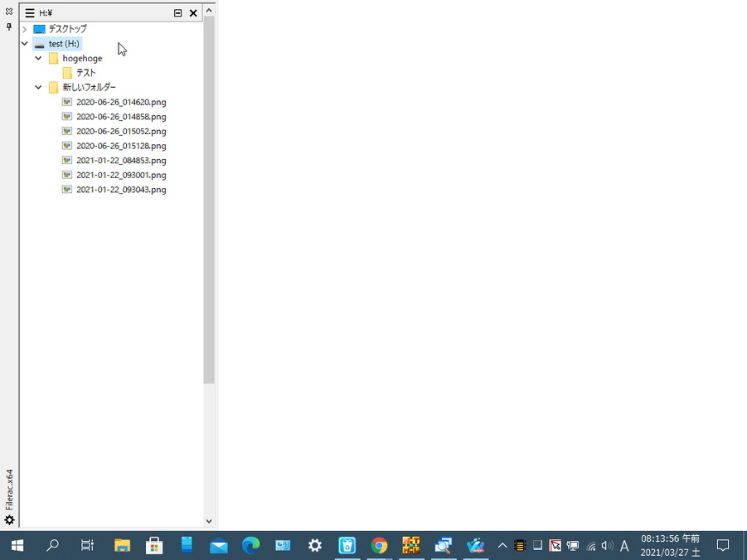This screenshot has height=560, width=747.
Task: Select file 2021-01-22_093001.png
Action: click(x=121, y=175)
